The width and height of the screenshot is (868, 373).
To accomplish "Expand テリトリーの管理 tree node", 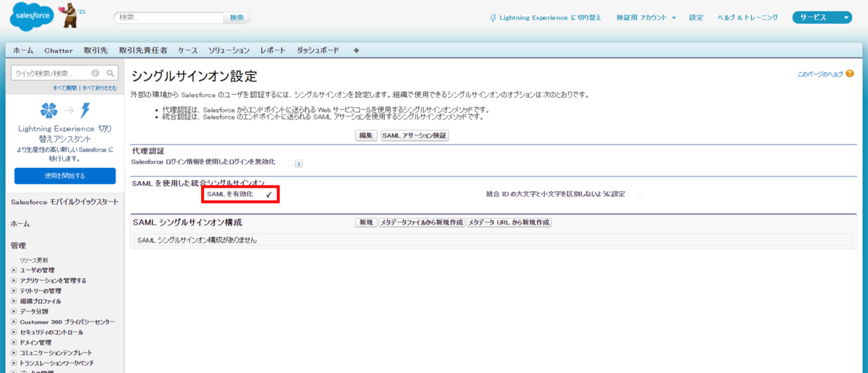I will (14, 290).
